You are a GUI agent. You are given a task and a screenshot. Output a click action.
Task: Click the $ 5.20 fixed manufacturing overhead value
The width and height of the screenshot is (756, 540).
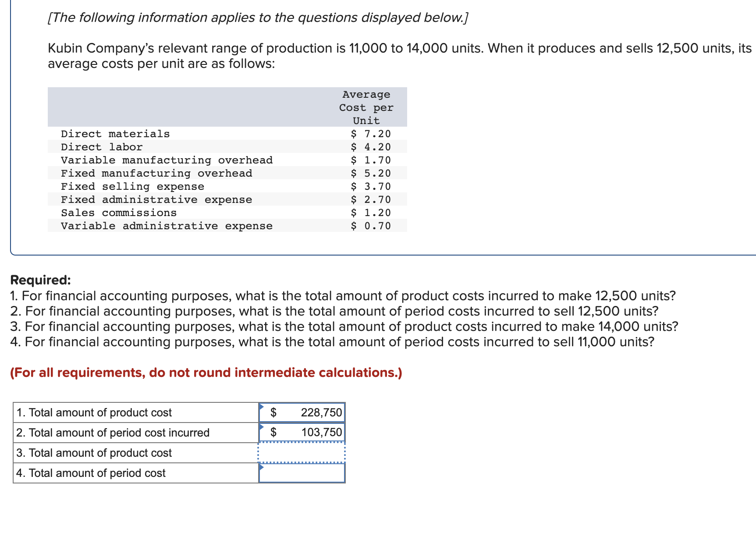[371, 173]
